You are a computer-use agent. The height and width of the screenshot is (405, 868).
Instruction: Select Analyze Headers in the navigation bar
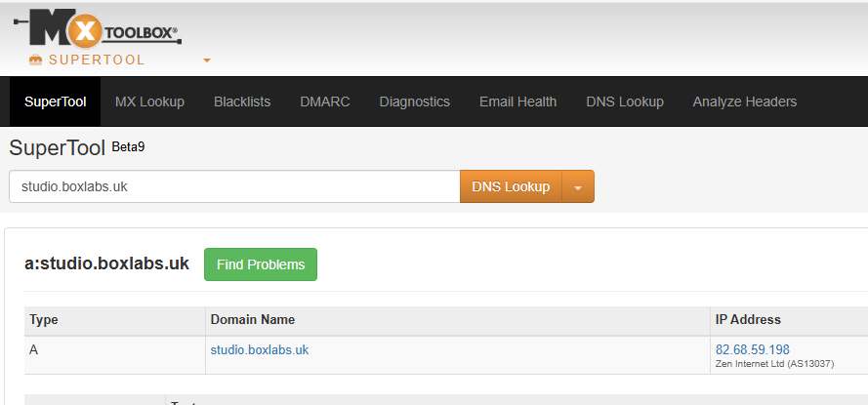(x=744, y=101)
